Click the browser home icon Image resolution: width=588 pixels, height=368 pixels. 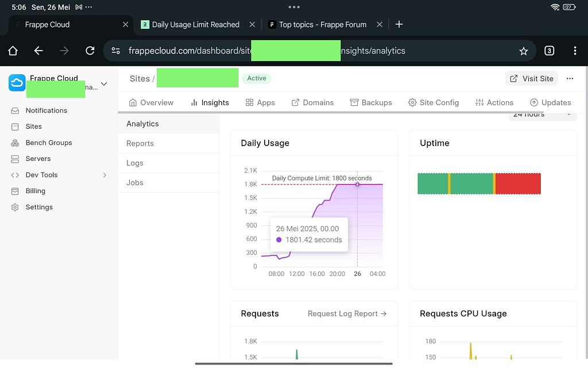point(12,51)
